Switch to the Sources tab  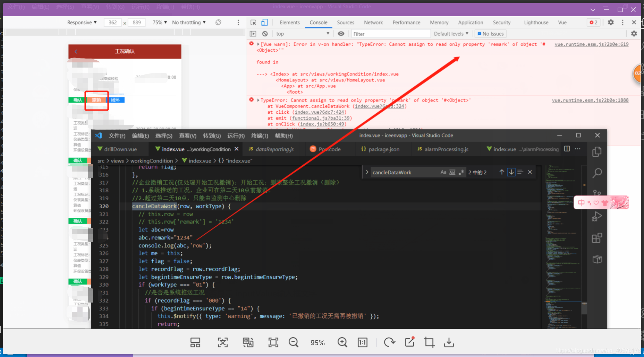tap(346, 23)
